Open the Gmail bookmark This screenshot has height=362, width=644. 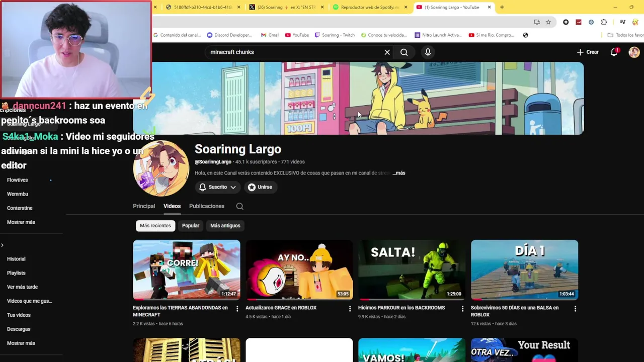click(270, 35)
